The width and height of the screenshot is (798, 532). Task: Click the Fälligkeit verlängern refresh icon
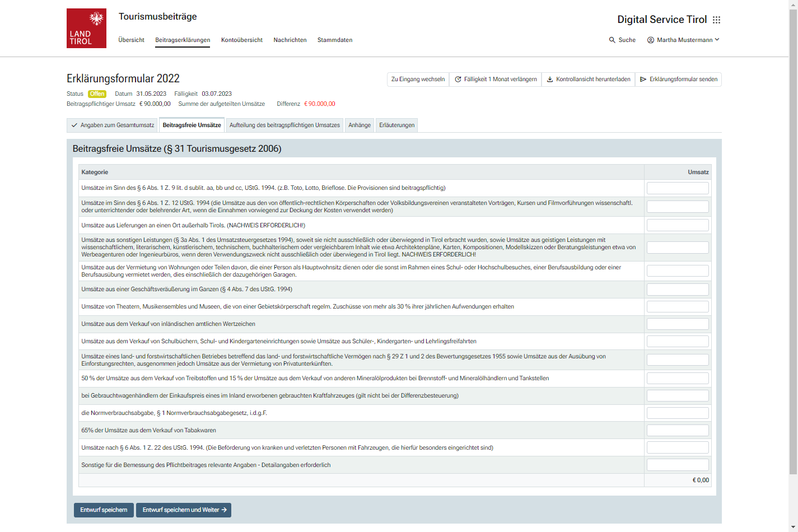click(458, 80)
